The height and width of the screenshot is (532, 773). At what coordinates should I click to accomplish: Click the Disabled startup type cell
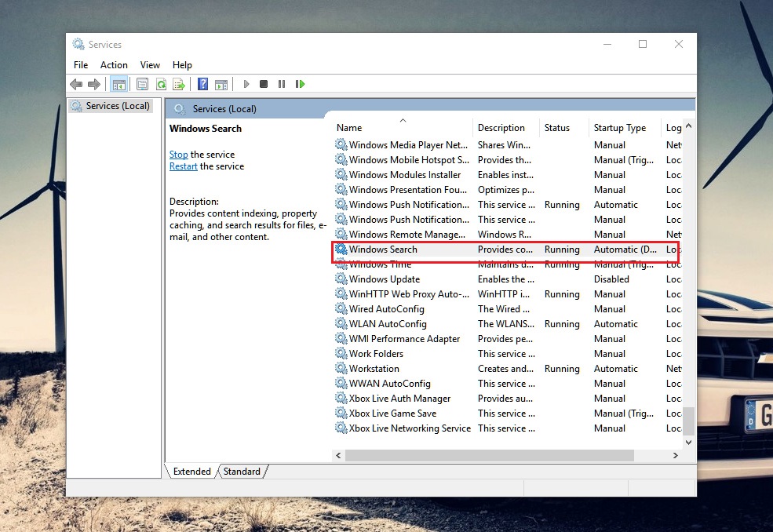(x=611, y=279)
